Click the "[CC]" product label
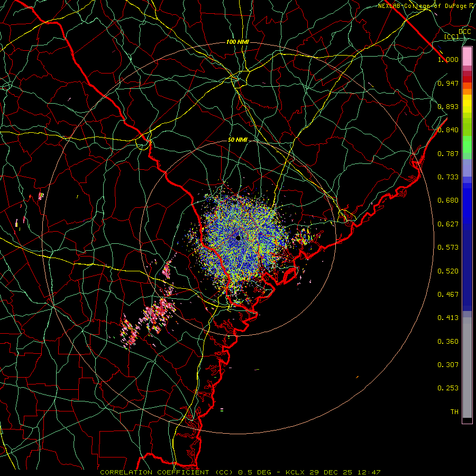Image resolution: width=476 pixels, height=476 pixels. tap(451, 36)
